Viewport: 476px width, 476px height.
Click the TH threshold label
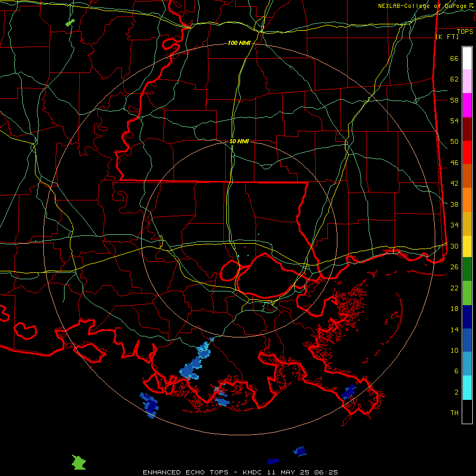tap(454, 413)
